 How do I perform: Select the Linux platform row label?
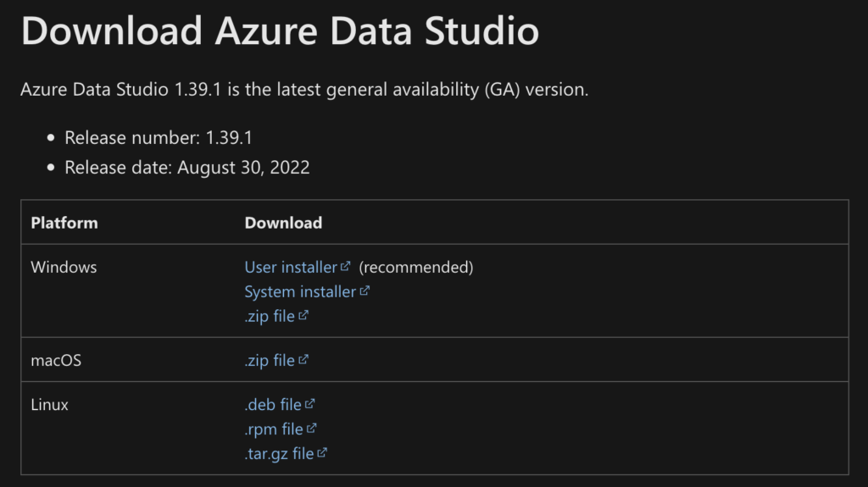pos(49,405)
